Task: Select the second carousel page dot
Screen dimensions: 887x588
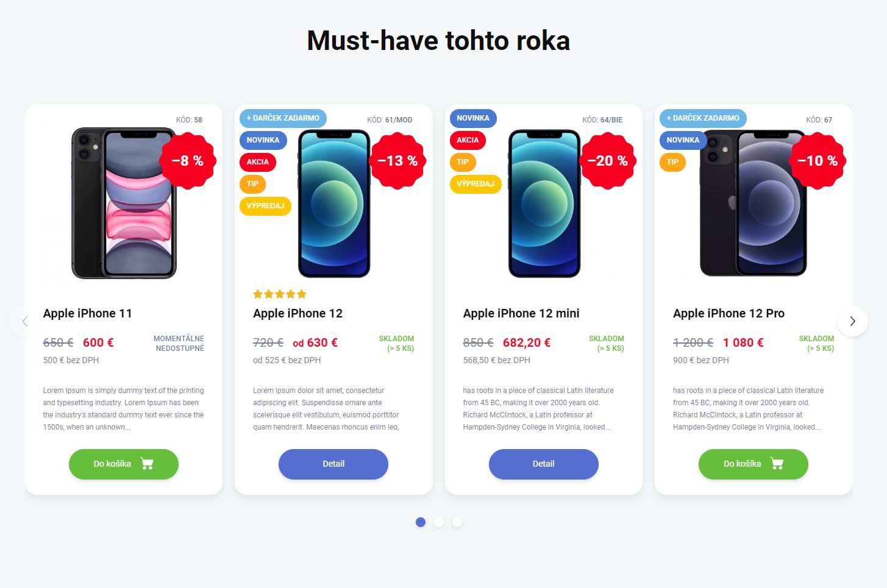Action: click(439, 522)
